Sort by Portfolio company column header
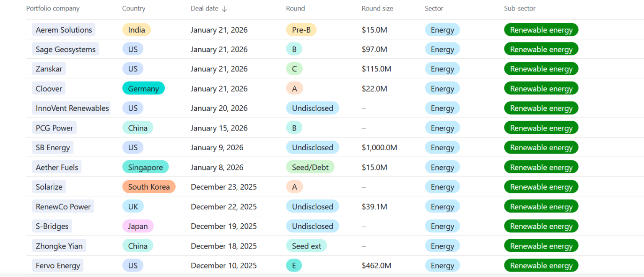This screenshot has width=644, height=277. click(x=53, y=8)
